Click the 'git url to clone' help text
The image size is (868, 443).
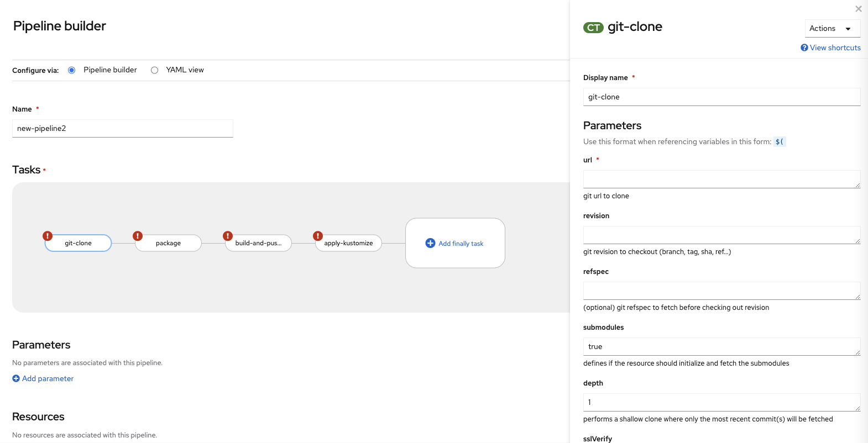[x=606, y=196]
